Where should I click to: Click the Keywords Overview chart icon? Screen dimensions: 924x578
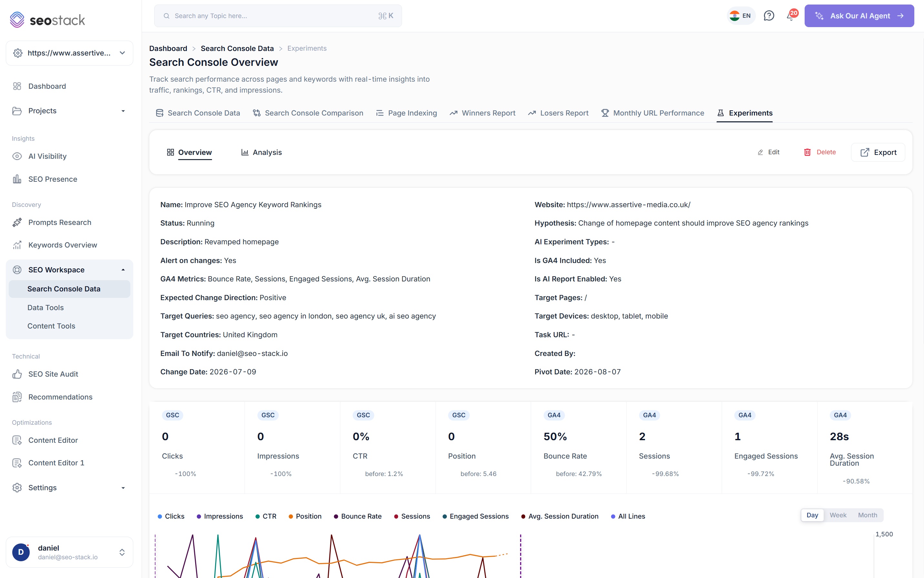[x=17, y=245]
